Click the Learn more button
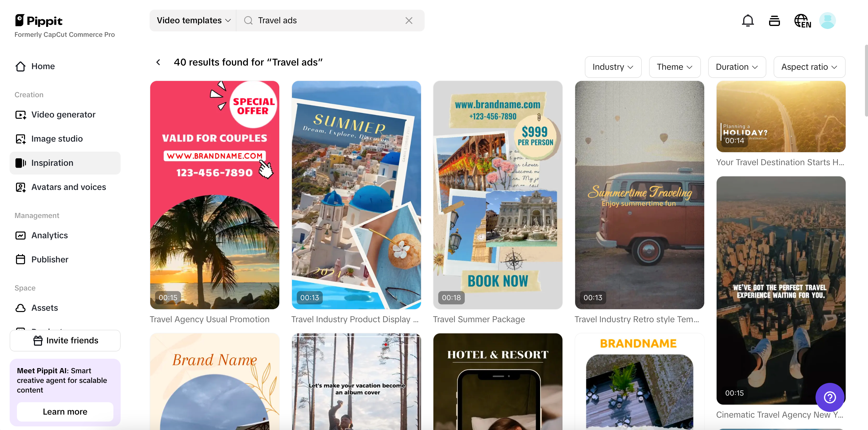The height and width of the screenshot is (430, 868). click(x=65, y=412)
